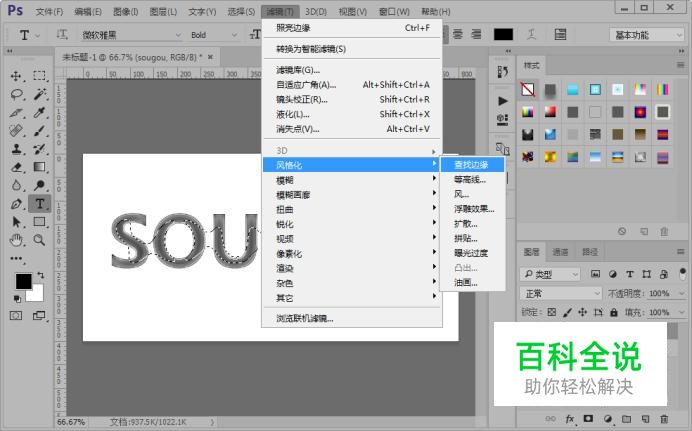692x431 pixels.
Task: Turn layer filtering switch on or off
Action: tap(683, 273)
